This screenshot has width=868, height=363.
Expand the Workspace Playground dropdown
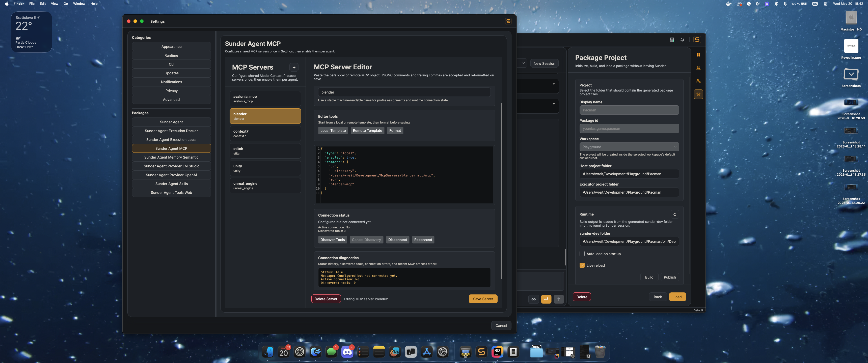(629, 147)
